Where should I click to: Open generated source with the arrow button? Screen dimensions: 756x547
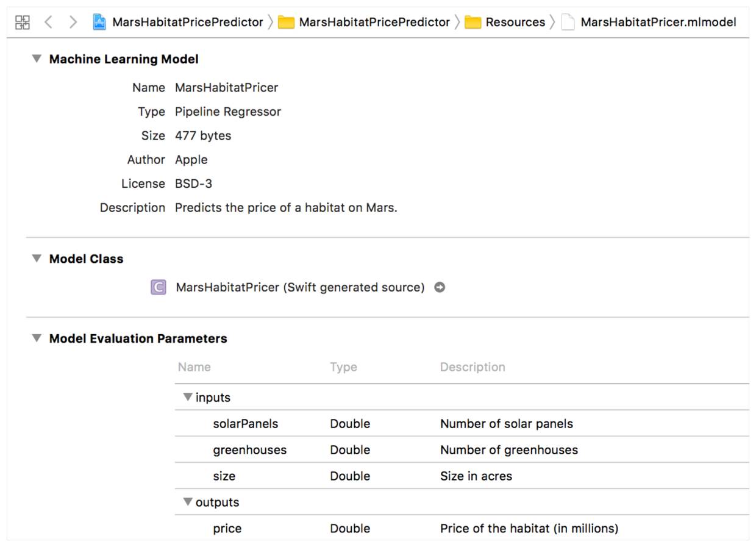tap(440, 287)
